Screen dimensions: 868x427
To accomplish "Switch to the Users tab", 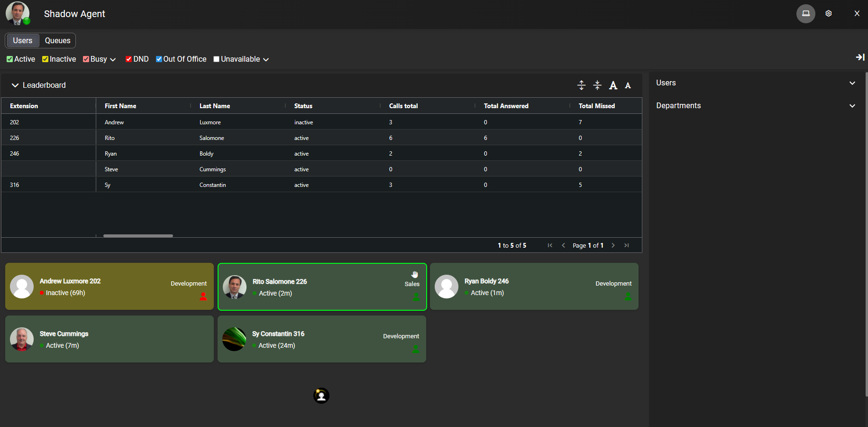I will [23, 40].
